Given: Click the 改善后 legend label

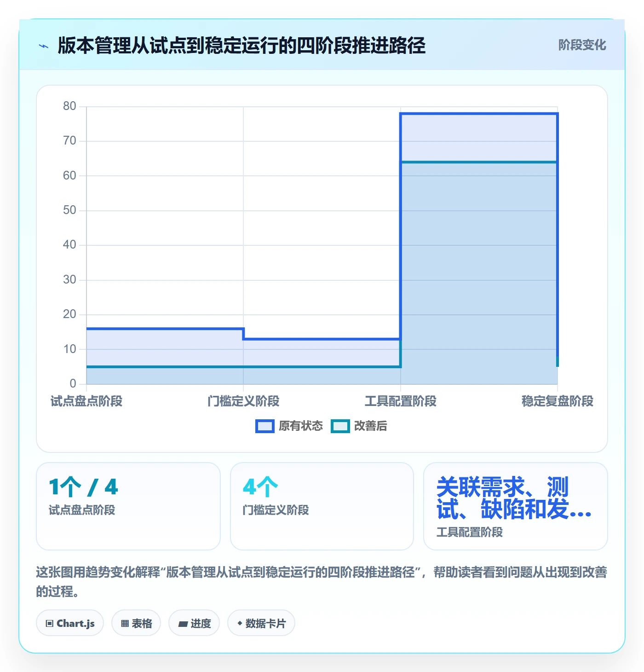Looking at the screenshot, I should click(x=370, y=426).
